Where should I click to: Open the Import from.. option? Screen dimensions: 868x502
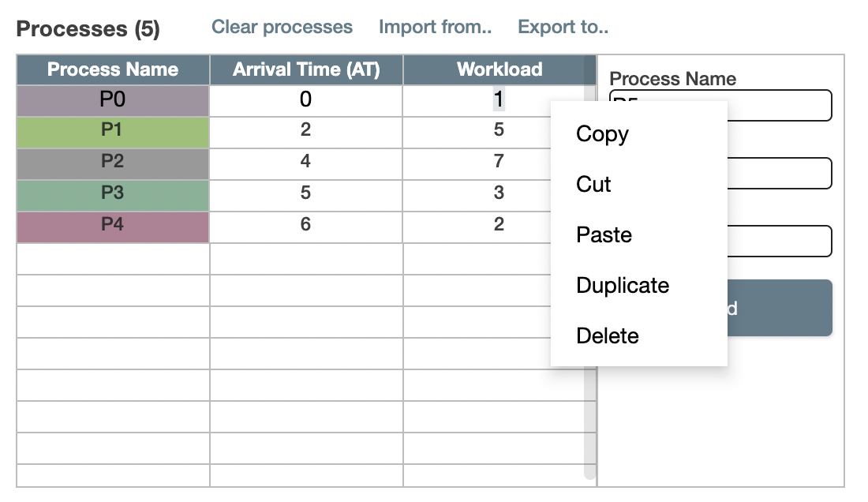click(435, 26)
